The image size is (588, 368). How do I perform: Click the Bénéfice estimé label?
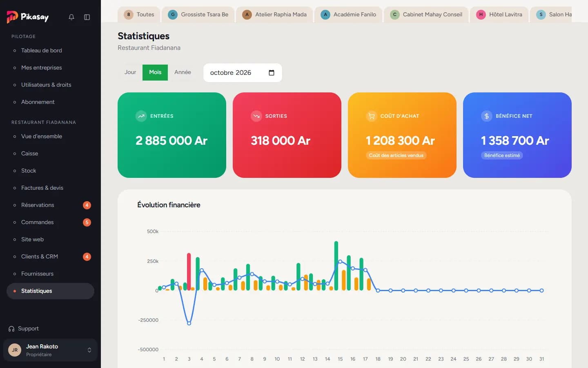[502, 155]
